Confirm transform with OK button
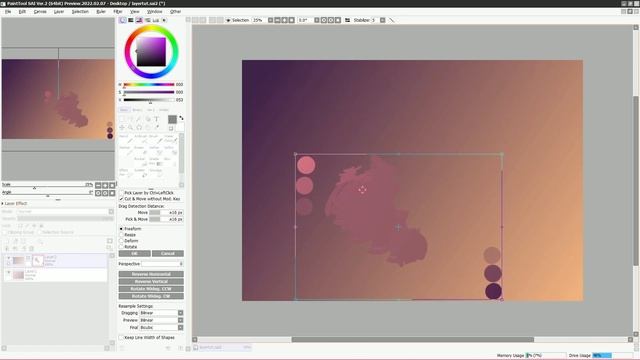The height and width of the screenshot is (360, 640). point(134,253)
